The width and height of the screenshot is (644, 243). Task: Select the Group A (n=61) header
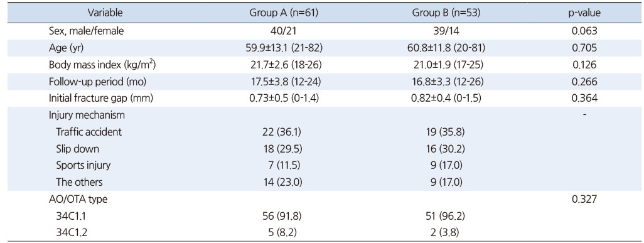pyautogui.click(x=283, y=13)
